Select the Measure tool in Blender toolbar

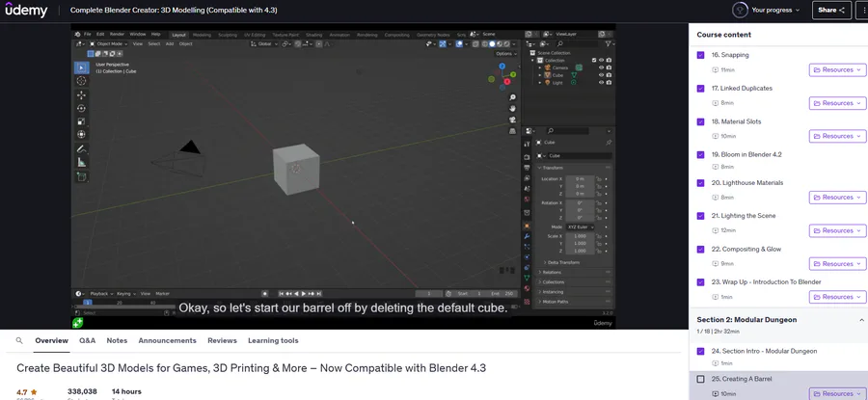pyautogui.click(x=81, y=162)
